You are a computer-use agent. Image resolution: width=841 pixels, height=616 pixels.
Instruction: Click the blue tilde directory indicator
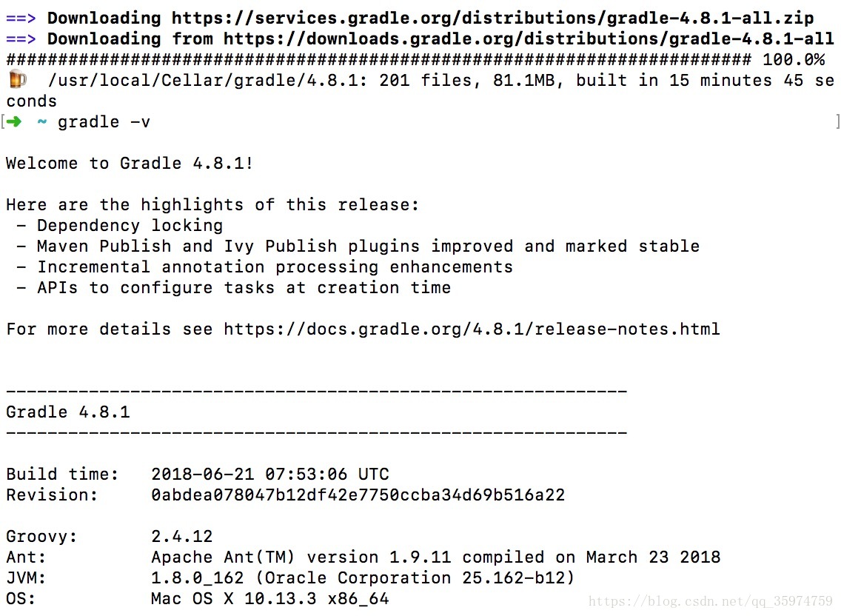[x=42, y=122]
